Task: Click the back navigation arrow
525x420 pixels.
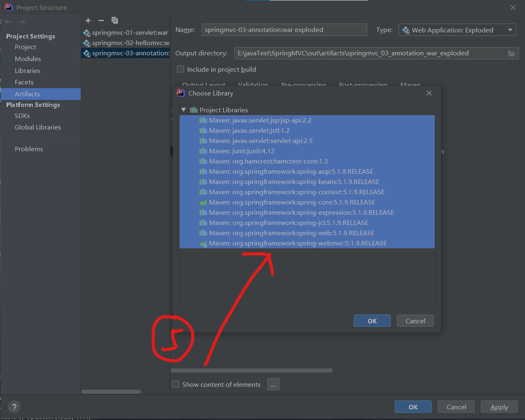Action: (9, 21)
